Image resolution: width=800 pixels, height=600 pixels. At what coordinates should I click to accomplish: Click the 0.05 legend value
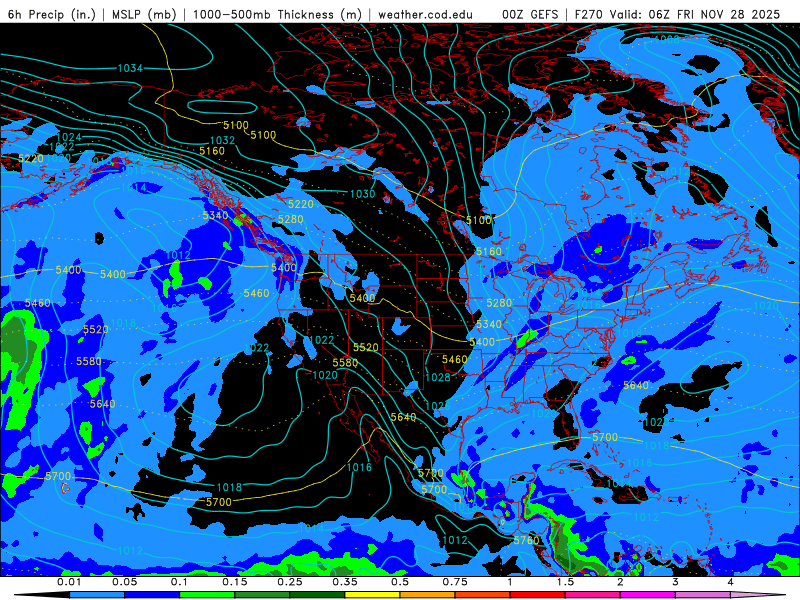pyautogui.click(x=124, y=582)
